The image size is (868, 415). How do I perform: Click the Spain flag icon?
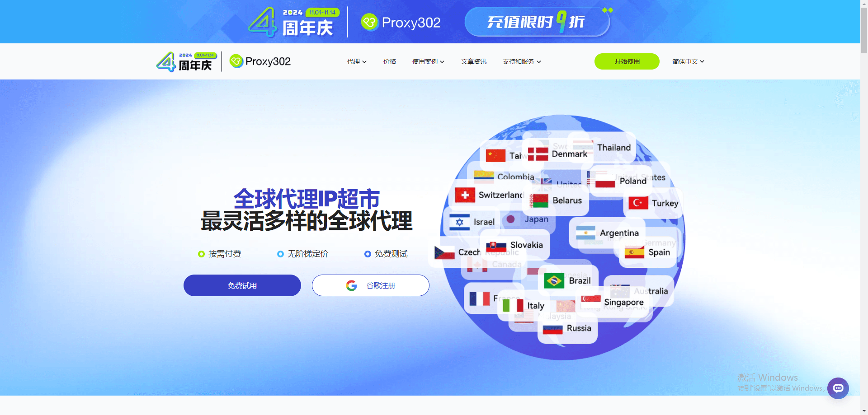[634, 252]
